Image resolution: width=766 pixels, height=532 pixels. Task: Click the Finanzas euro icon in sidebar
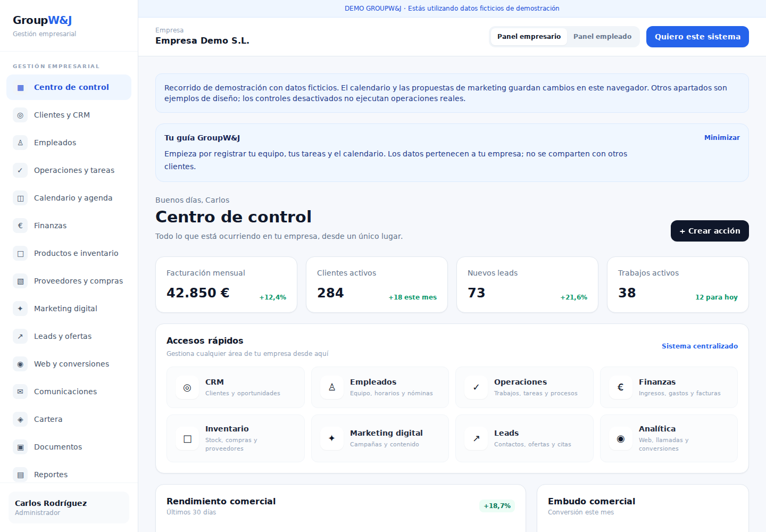click(20, 226)
